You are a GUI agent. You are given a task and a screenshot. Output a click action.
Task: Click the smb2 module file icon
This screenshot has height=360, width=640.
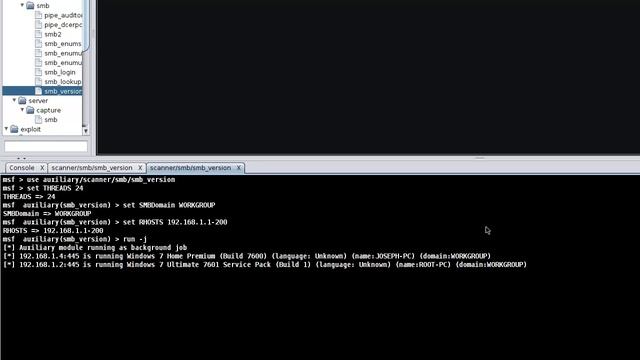click(x=38, y=34)
